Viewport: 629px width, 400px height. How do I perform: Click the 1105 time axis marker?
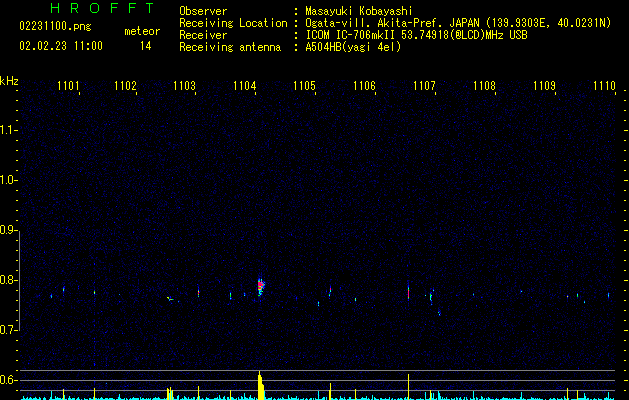point(304,85)
